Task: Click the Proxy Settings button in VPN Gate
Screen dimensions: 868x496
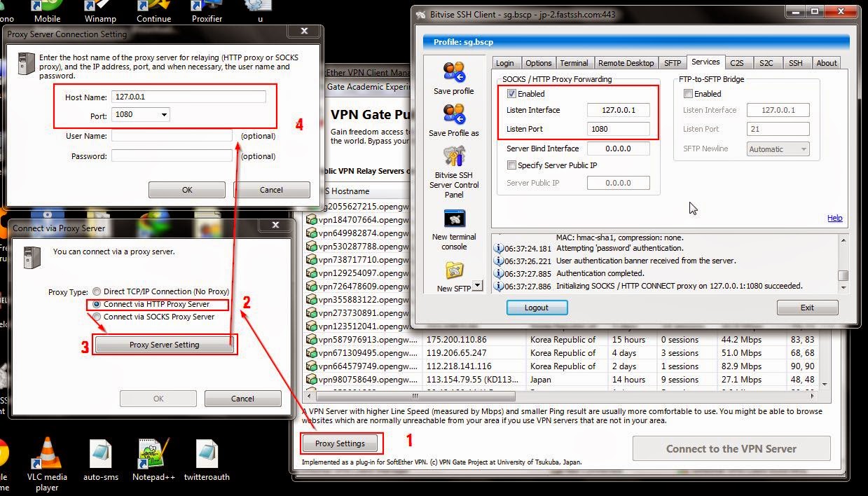Action: pyautogui.click(x=340, y=443)
